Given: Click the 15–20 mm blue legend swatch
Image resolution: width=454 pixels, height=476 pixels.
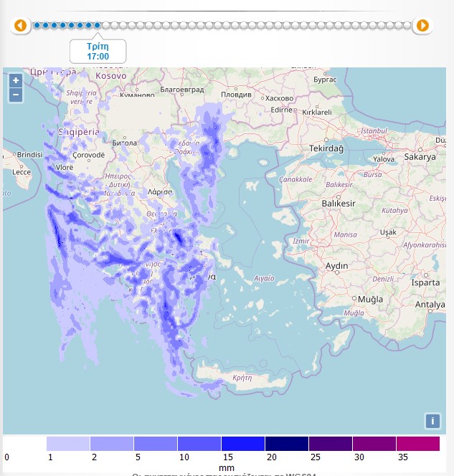Looking at the screenshot, I should (x=243, y=444).
